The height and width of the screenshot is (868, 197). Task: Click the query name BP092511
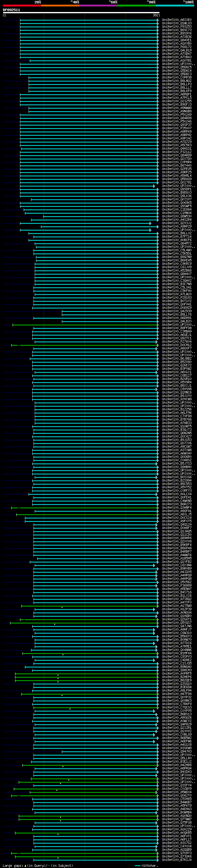click(x=11, y=10)
